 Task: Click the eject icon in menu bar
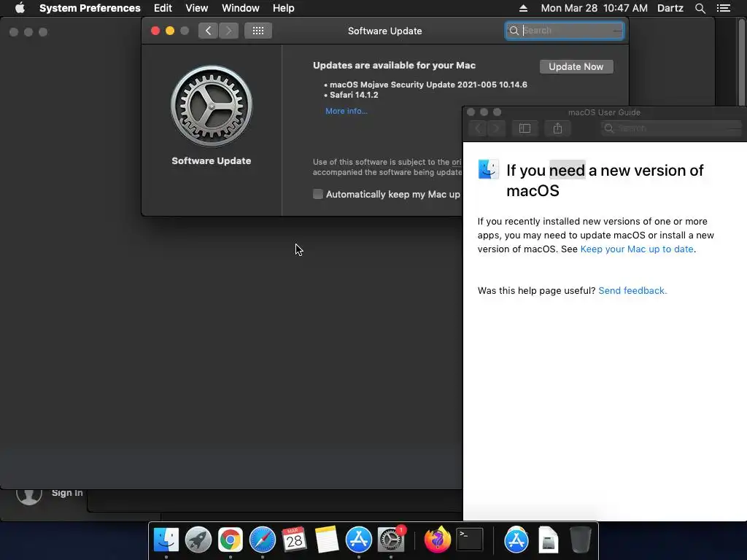pyautogui.click(x=523, y=8)
